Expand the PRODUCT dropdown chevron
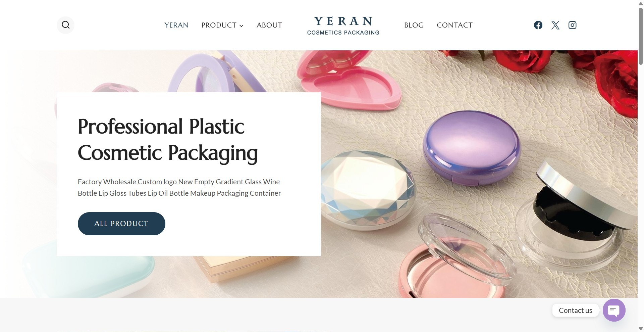Image resolution: width=644 pixels, height=332 pixels. [x=241, y=26]
